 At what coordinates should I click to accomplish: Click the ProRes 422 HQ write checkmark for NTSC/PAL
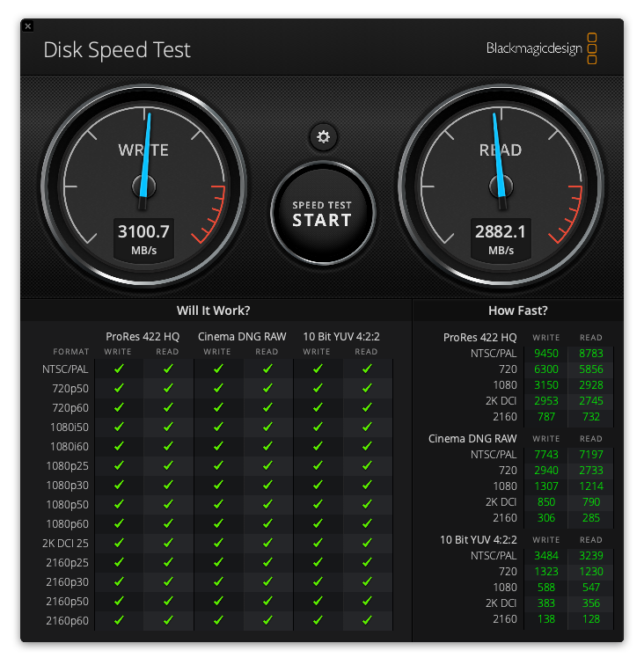pyautogui.click(x=119, y=369)
